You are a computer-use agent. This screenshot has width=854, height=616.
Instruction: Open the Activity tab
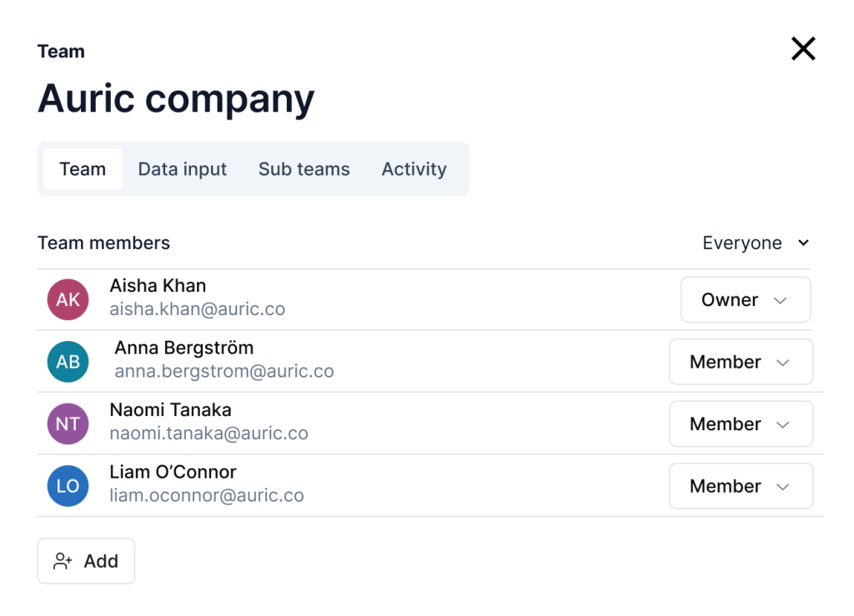(x=414, y=169)
